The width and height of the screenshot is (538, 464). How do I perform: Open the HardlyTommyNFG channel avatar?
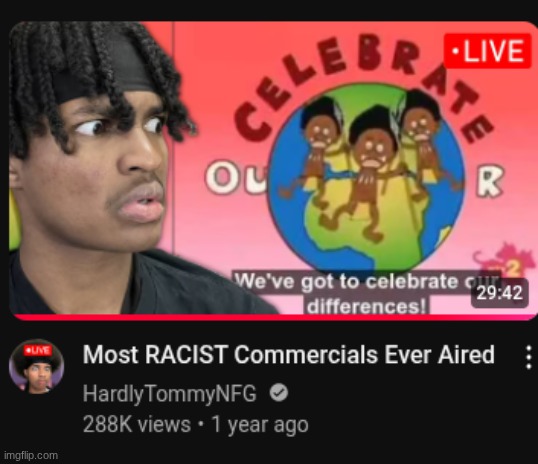36,367
